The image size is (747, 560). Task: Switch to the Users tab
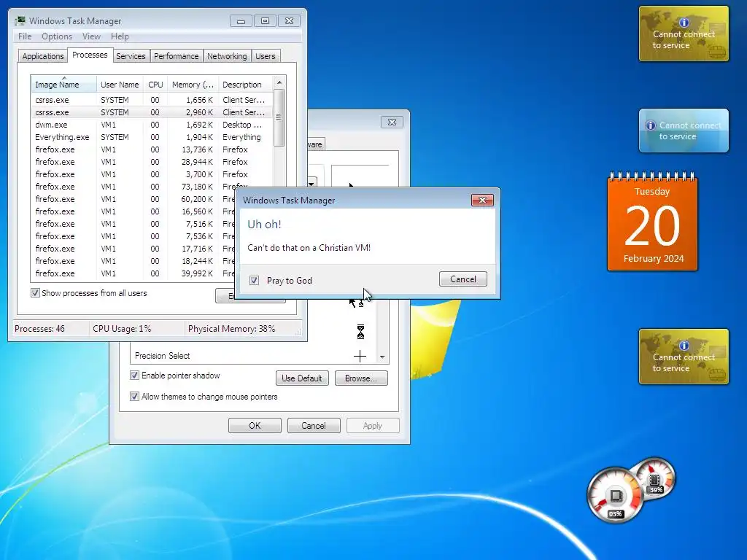[266, 56]
